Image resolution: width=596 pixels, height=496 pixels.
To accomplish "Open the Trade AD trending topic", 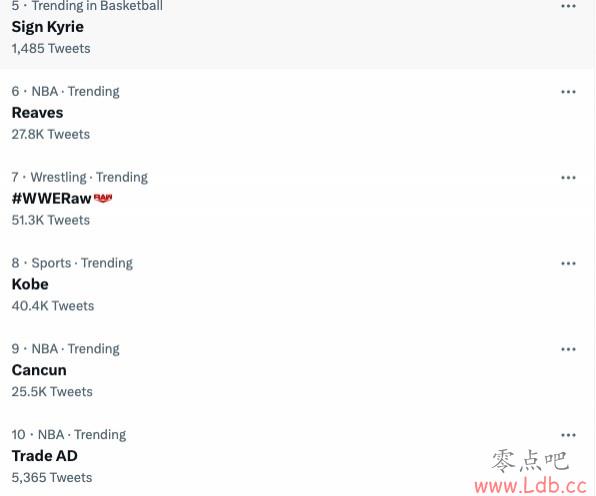I will (x=44, y=456).
